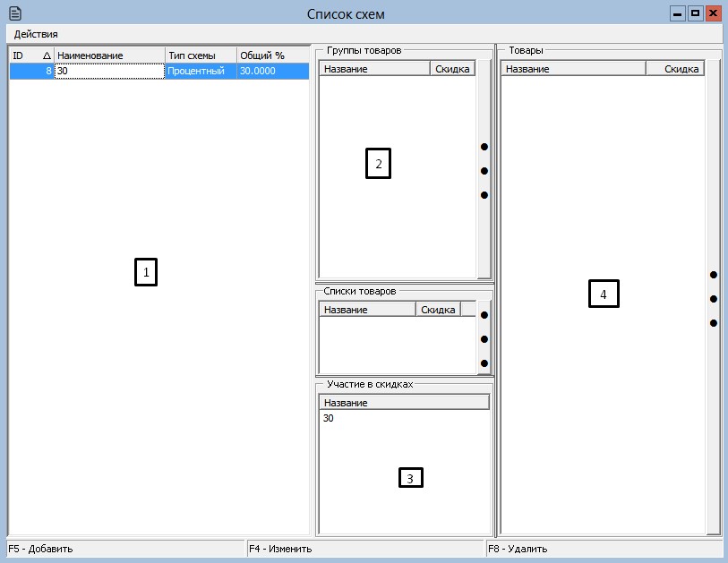Minimize the Список схем window

(x=678, y=13)
